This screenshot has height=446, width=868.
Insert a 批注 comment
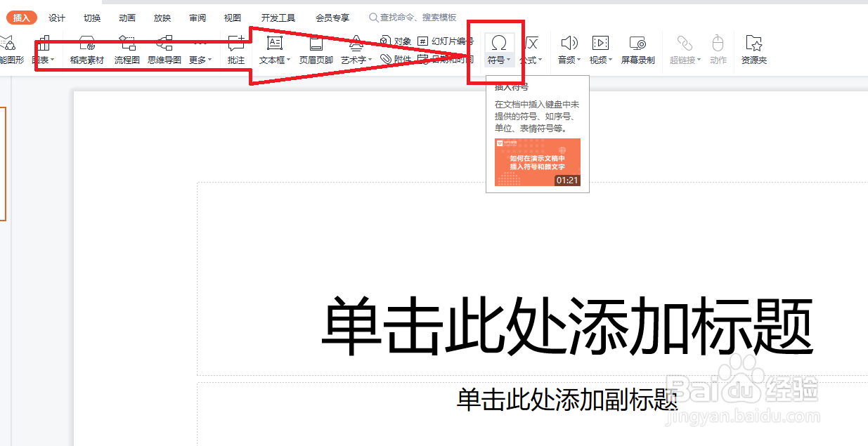235,49
